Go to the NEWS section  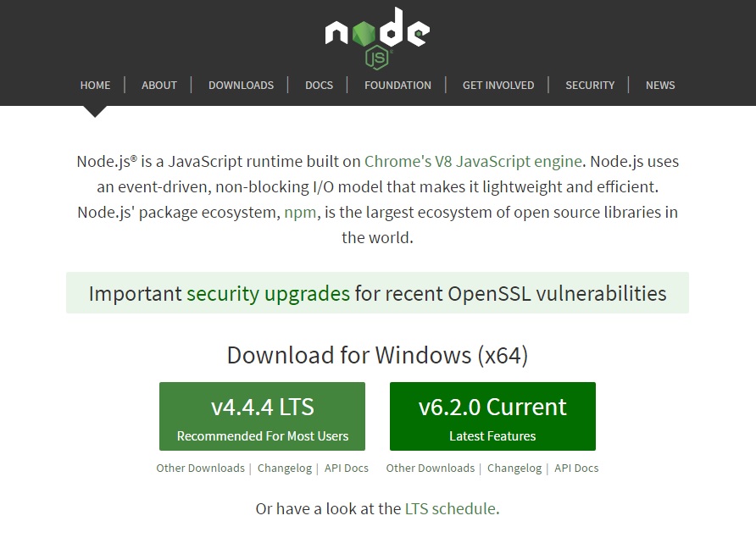(660, 86)
